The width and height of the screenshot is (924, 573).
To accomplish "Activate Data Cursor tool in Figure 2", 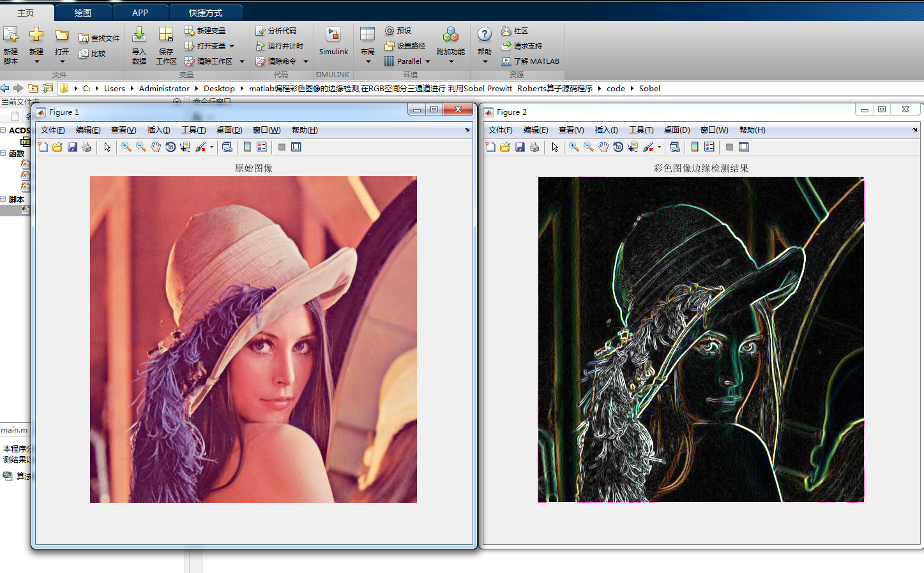I will 633,147.
